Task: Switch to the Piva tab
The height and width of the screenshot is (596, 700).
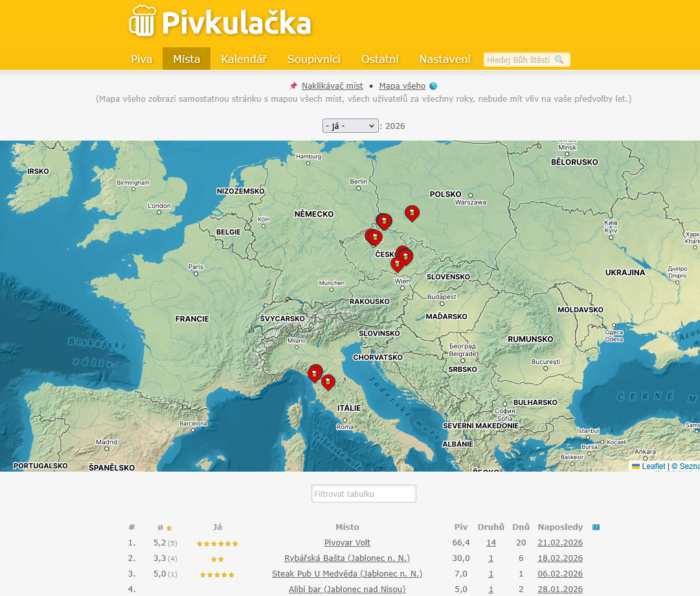Action: coord(141,59)
